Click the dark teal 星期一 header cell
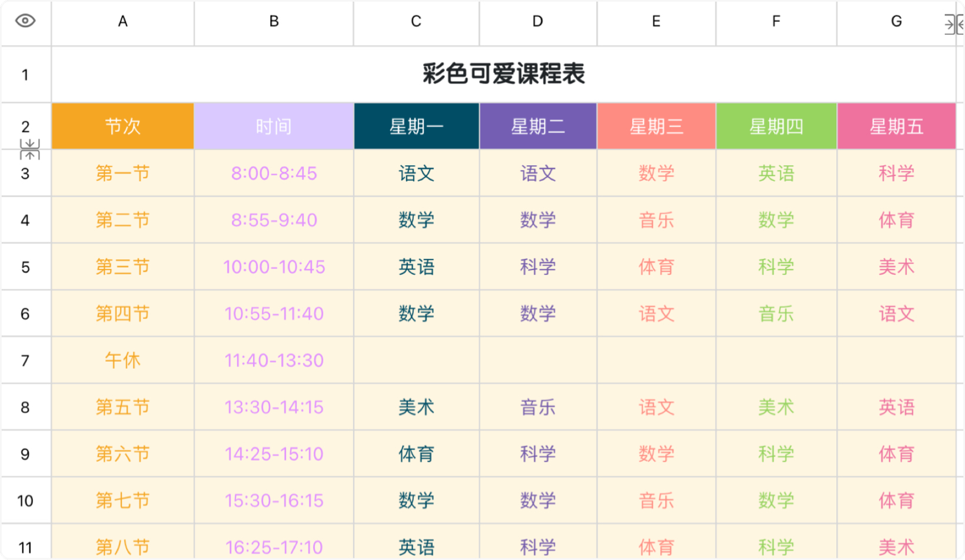Image resolution: width=965 pixels, height=560 pixels. pos(416,126)
